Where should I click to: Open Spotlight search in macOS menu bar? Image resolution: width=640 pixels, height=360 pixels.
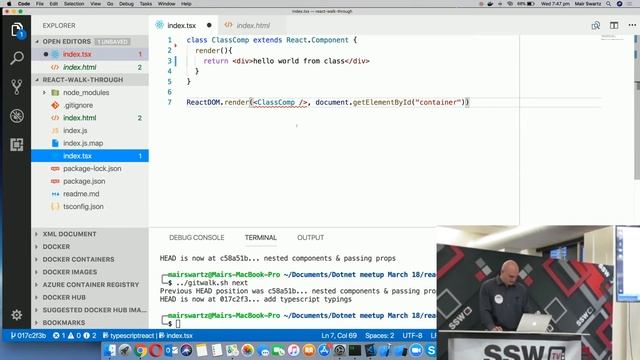[x=609, y=4]
